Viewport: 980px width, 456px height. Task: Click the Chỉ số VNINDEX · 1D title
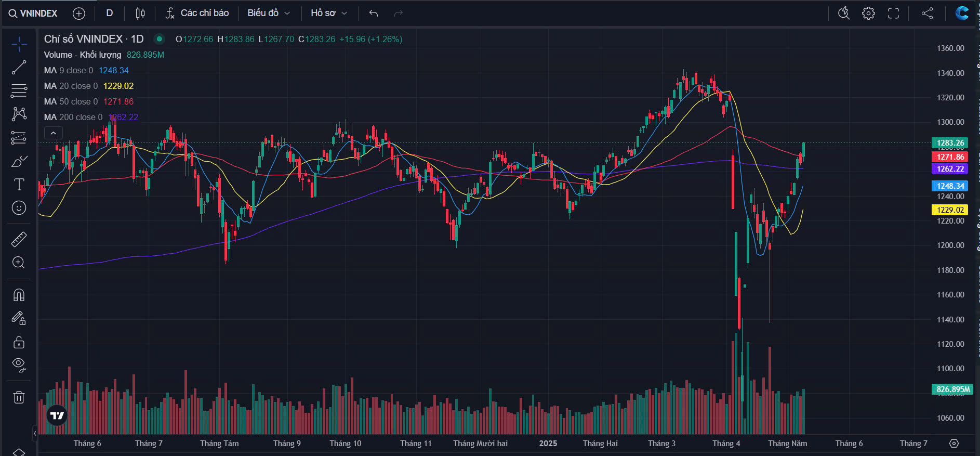pos(94,39)
